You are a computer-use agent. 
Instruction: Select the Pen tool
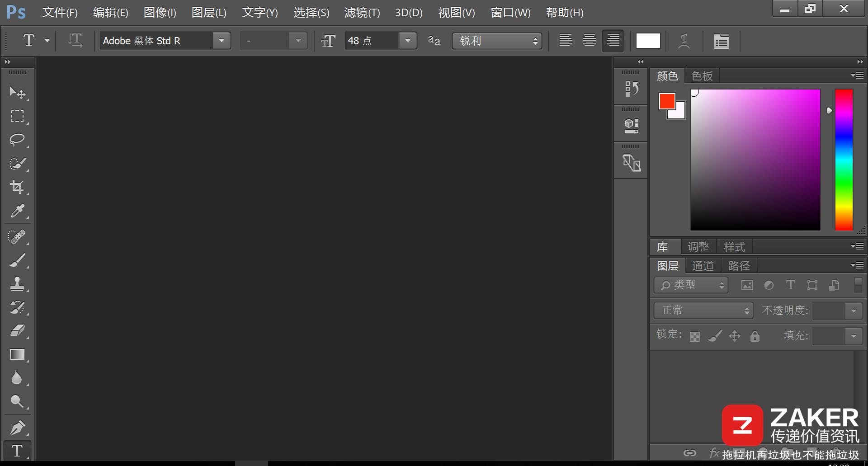[18, 427]
